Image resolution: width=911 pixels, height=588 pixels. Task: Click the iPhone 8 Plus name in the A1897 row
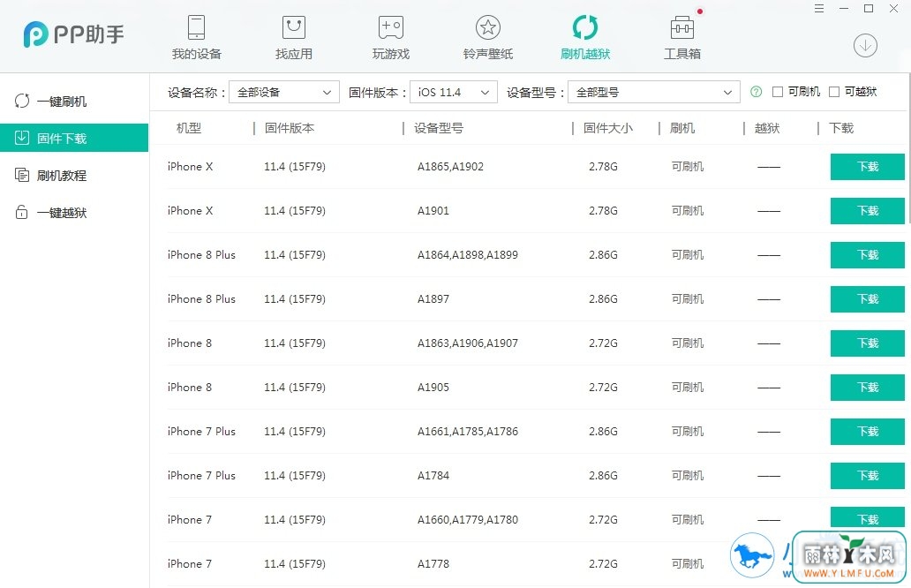201,299
